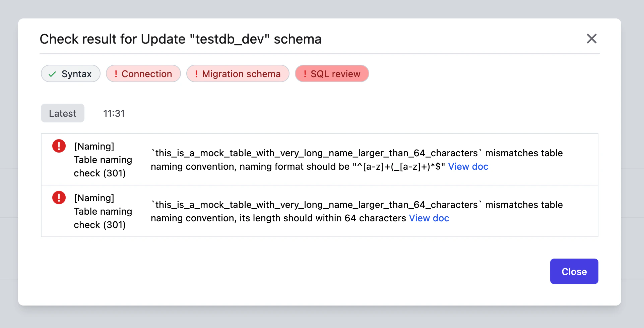644x328 pixels.
Task: Click the dialog title text
Action: pyautogui.click(x=181, y=39)
